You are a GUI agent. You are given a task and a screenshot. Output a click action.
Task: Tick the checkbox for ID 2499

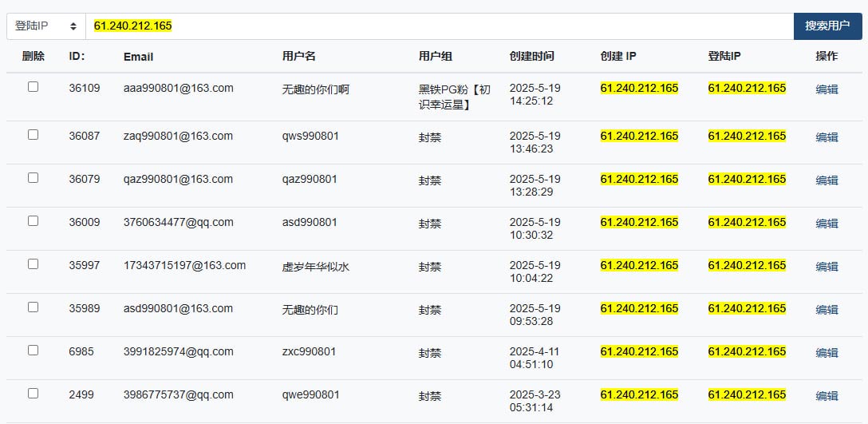point(34,394)
